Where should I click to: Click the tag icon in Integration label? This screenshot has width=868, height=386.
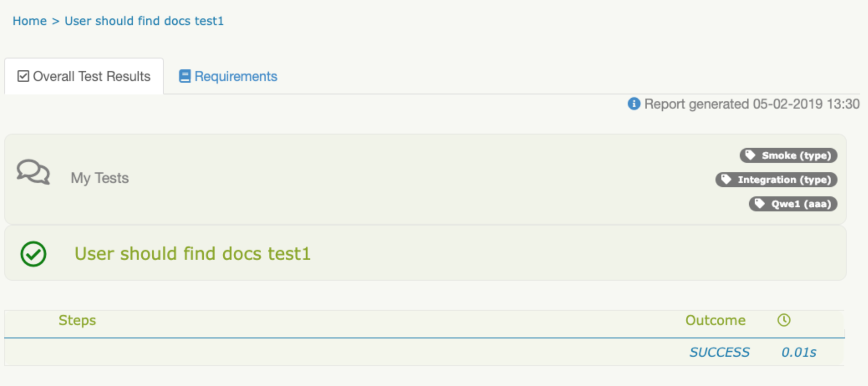click(726, 179)
